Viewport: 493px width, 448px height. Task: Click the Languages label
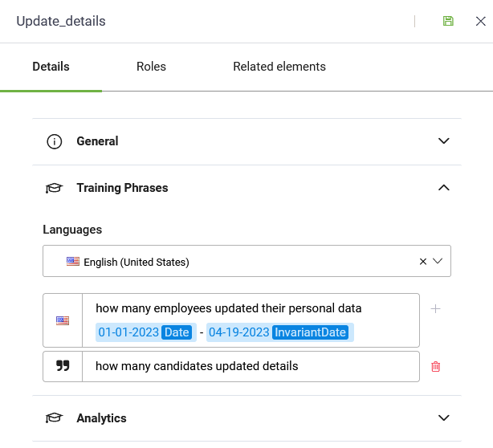click(x=72, y=230)
